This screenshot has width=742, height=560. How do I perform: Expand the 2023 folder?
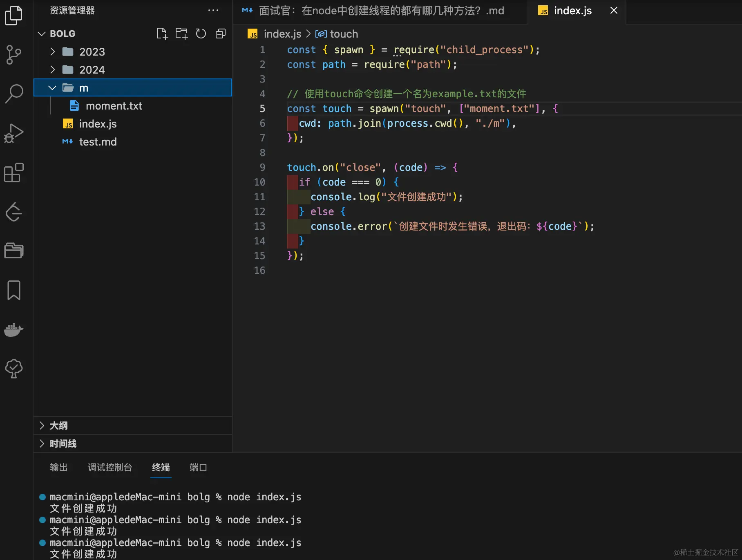pos(52,52)
